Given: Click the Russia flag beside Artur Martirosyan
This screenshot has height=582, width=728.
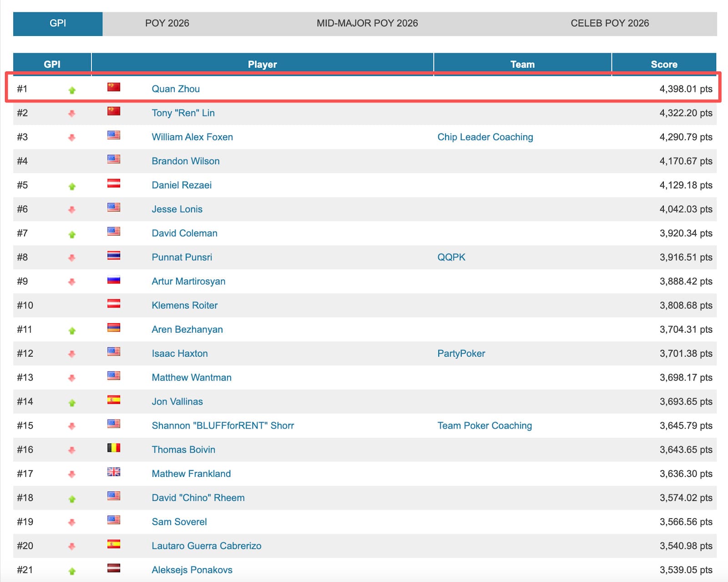Looking at the screenshot, I should (113, 280).
